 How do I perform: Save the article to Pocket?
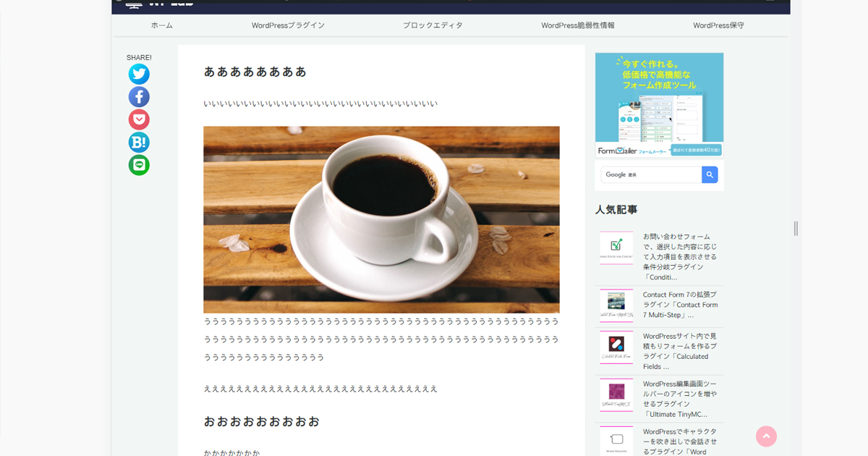coord(139,119)
